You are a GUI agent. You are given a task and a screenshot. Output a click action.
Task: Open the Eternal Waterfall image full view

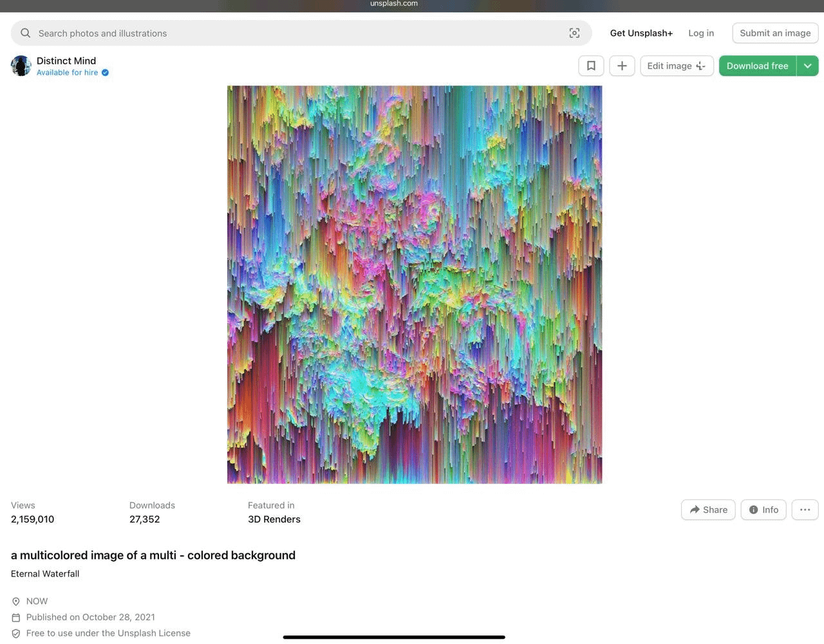[415, 284]
